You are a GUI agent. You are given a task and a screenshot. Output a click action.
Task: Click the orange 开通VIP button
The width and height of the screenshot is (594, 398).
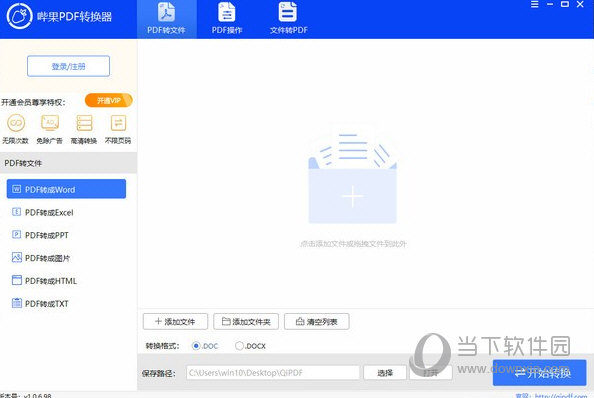[109, 100]
